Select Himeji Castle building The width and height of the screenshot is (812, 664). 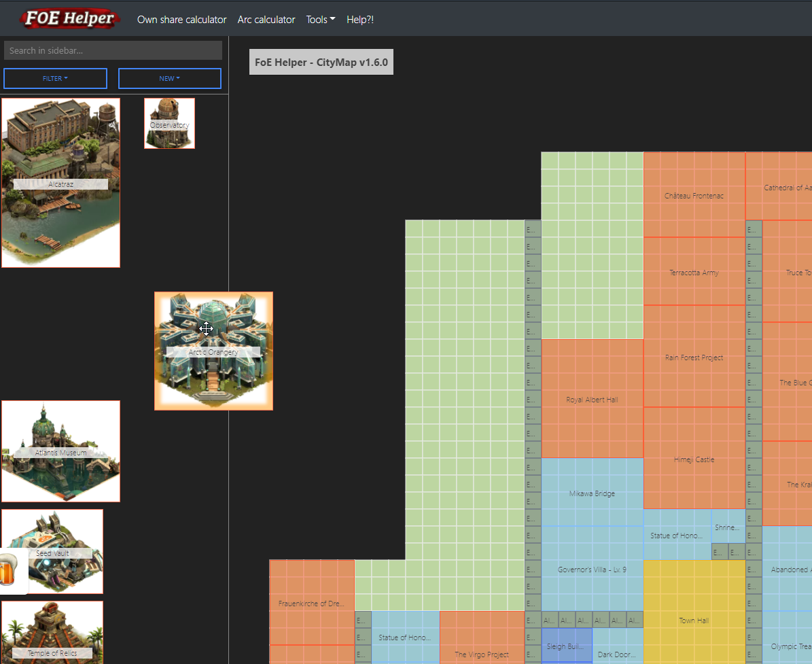coord(694,458)
